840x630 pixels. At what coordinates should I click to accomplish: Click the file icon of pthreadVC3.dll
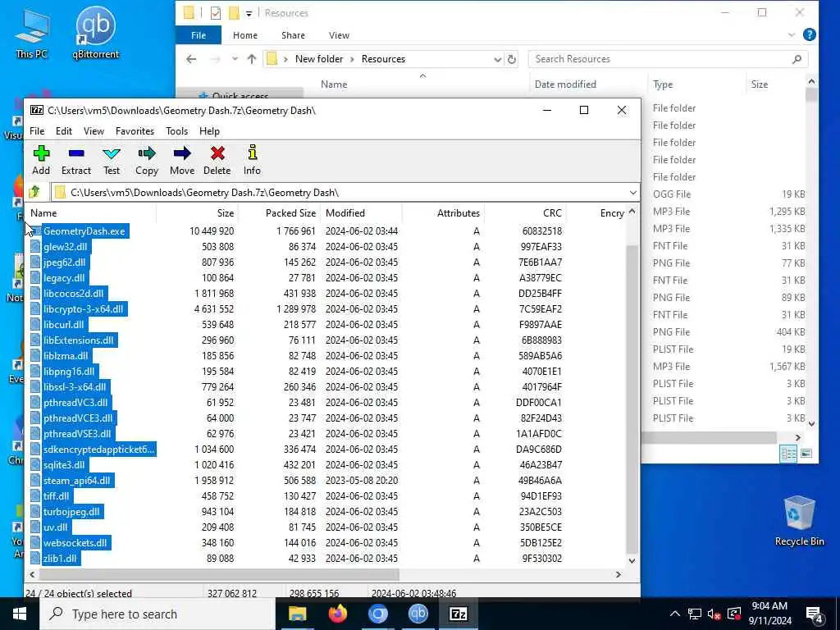pos(35,402)
